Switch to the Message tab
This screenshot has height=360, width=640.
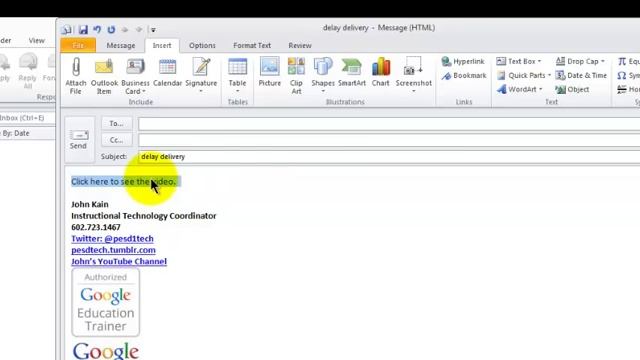121,45
